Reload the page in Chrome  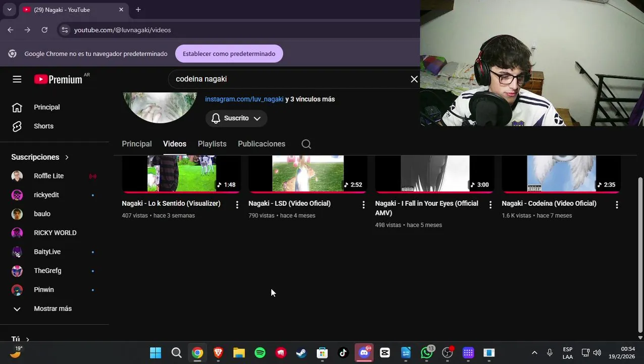point(44,30)
